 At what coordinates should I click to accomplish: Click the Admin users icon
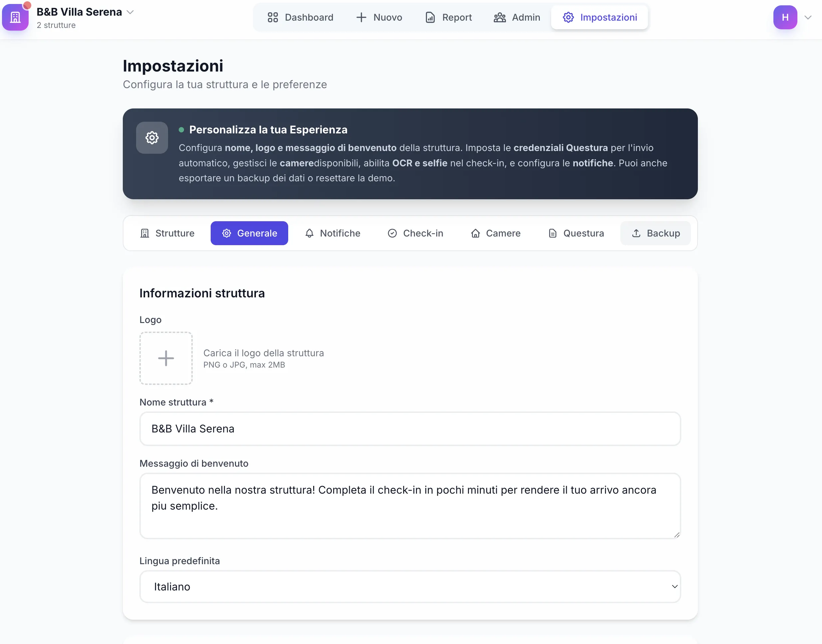pyautogui.click(x=499, y=17)
